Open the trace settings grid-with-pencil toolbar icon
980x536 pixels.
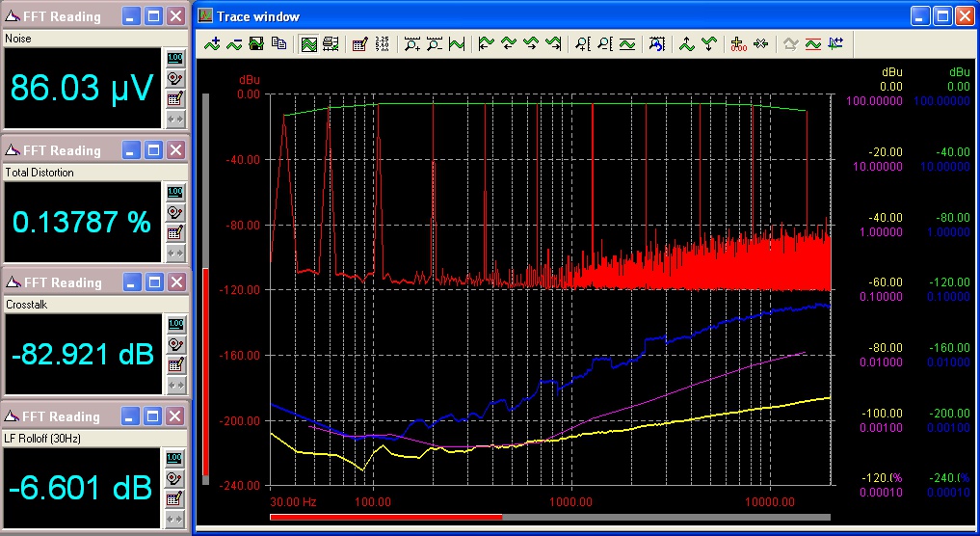pyautogui.click(x=360, y=43)
